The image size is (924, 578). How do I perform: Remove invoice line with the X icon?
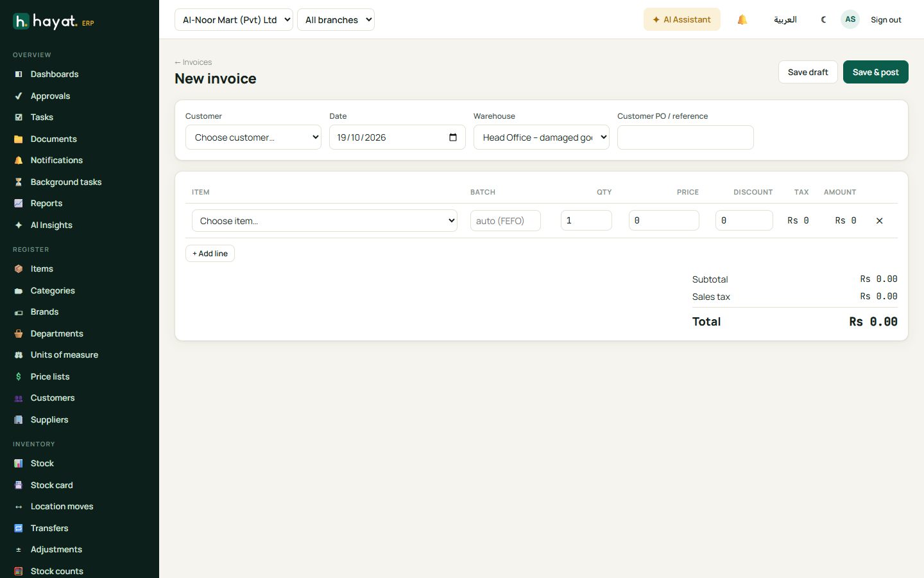879,221
